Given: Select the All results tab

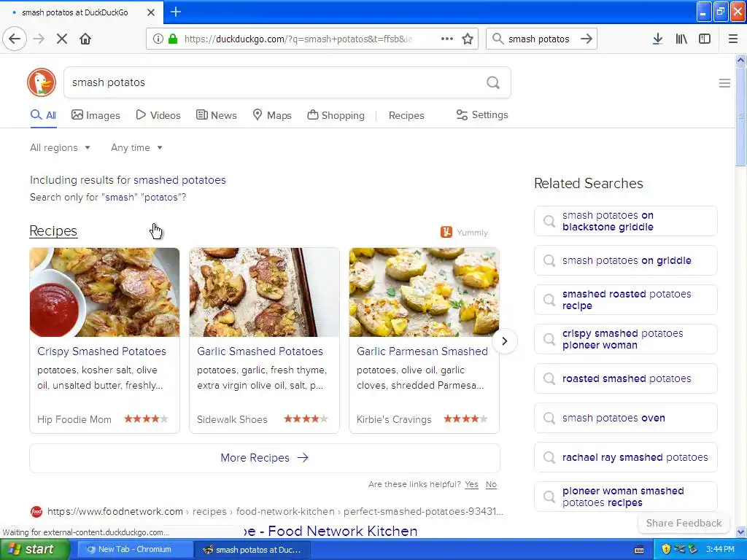Looking at the screenshot, I should pyautogui.click(x=43, y=115).
